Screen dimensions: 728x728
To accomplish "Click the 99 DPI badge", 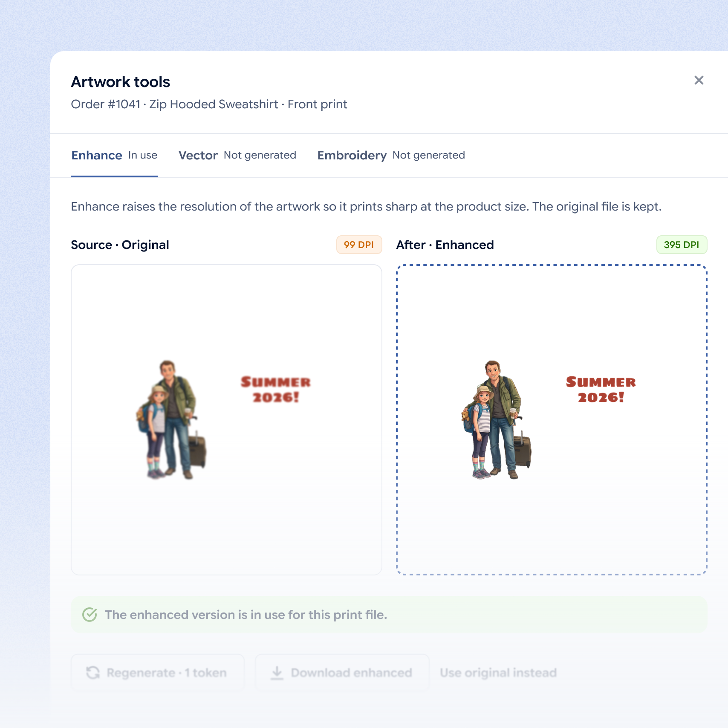I will pos(359,245).
